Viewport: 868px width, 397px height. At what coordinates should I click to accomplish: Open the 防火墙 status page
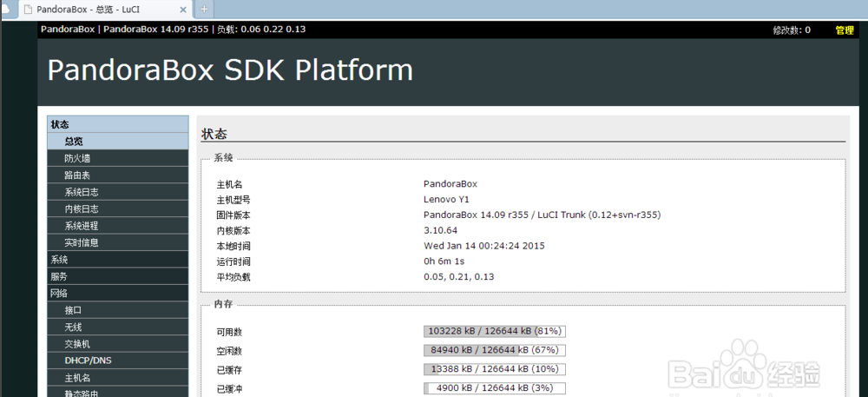118,158
